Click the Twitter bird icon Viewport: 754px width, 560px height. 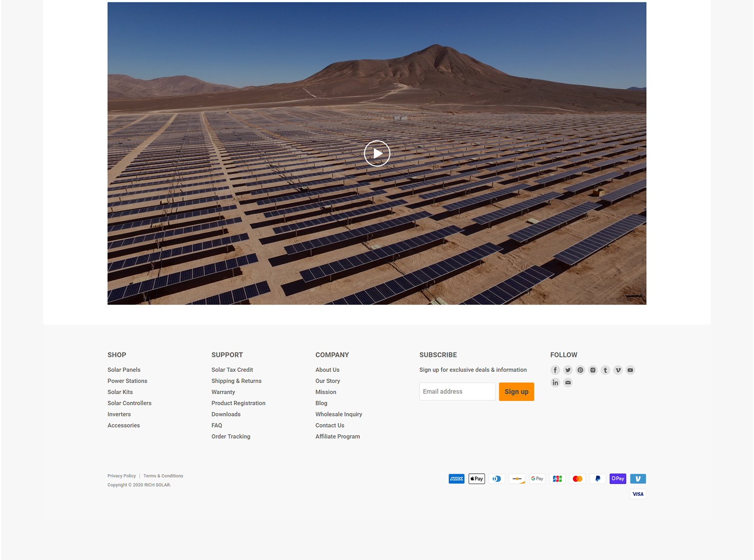pos(567,370)
